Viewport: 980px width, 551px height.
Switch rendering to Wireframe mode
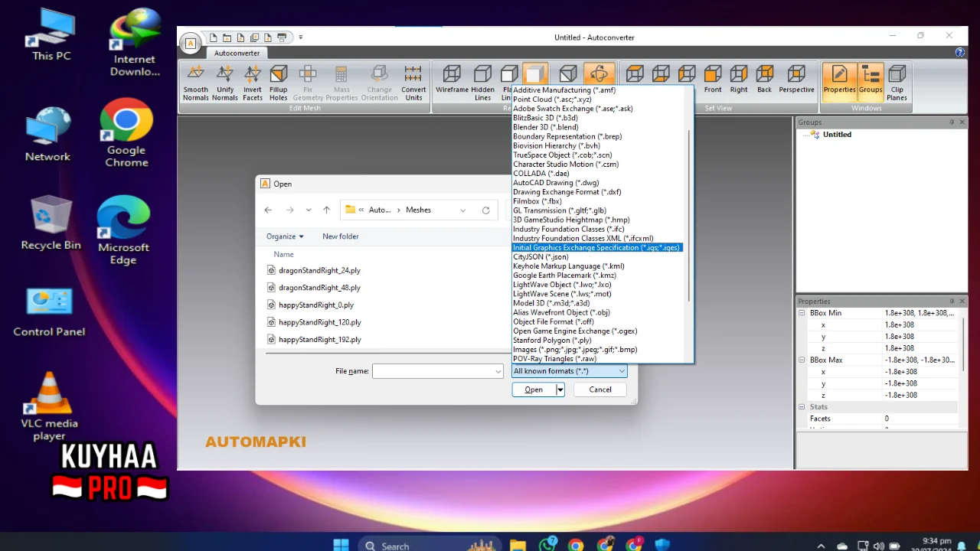point(452,80)
